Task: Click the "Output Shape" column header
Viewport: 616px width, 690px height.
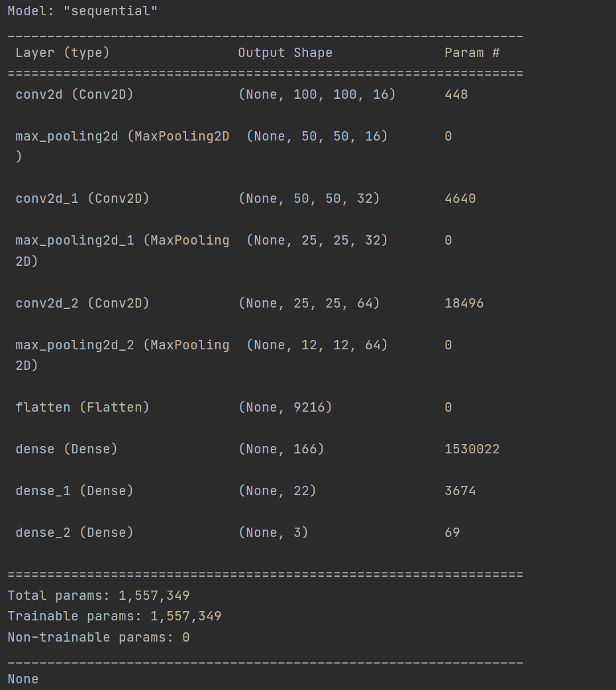Action: (285, 53)
